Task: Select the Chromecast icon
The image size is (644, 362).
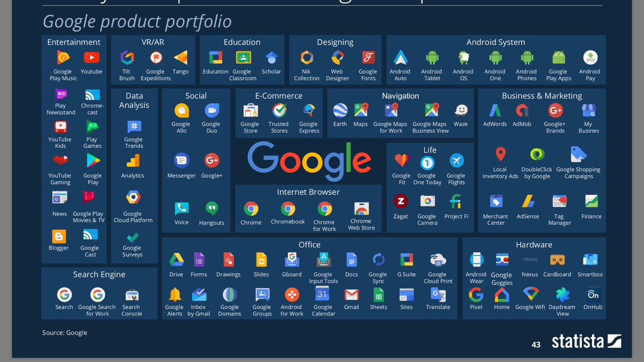Action: pos(92,94)
